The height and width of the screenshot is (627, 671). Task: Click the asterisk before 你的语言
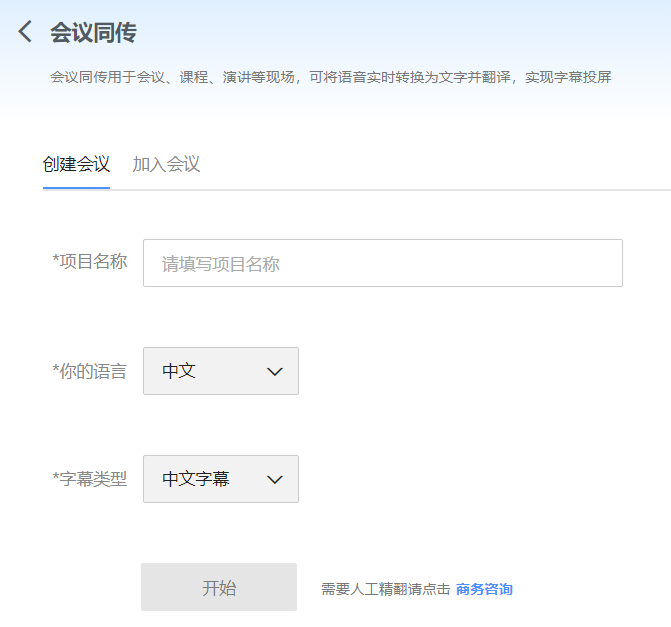click(x=56, y=370)
